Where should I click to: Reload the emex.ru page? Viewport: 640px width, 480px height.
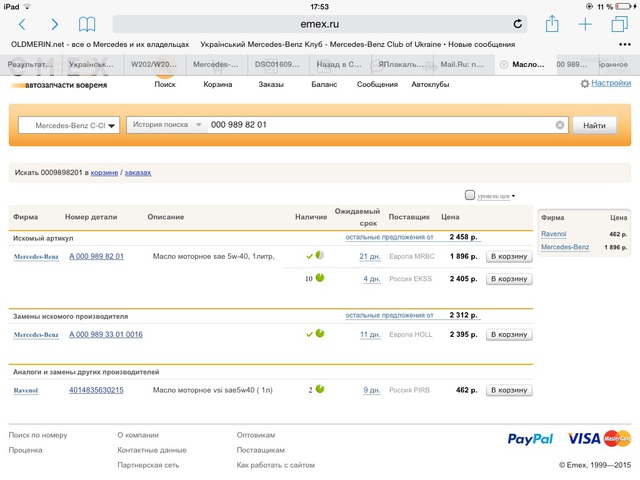tap(518, 24)
